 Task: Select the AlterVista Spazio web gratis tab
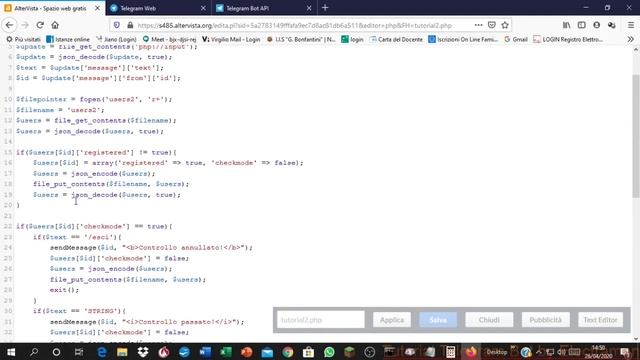(x=52, y=8)
